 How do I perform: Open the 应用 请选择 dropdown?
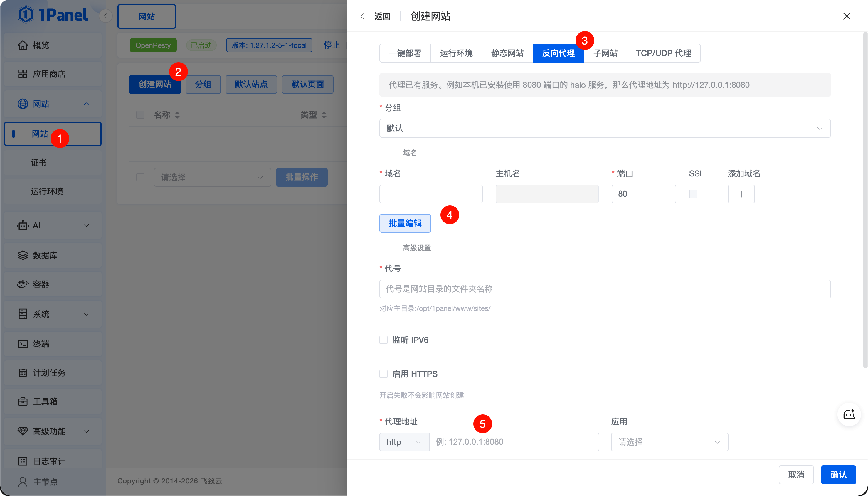point(669,442)
